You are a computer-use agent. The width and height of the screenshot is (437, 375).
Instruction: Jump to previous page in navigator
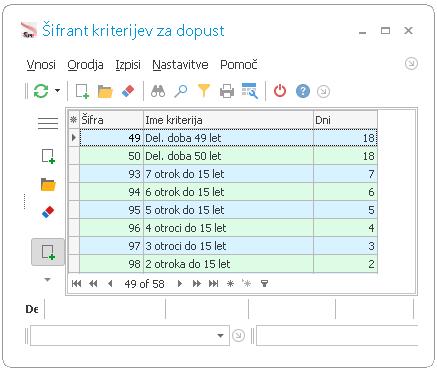tap(93, 284)
